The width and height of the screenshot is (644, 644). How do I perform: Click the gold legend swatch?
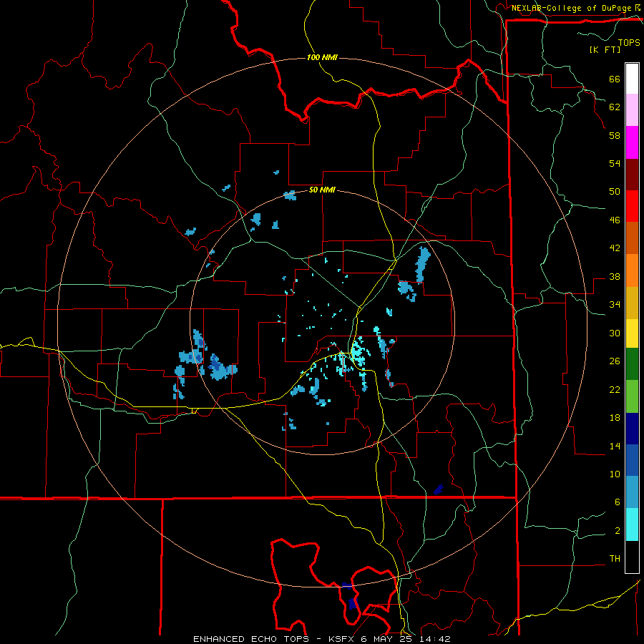[x=632, y=302]
